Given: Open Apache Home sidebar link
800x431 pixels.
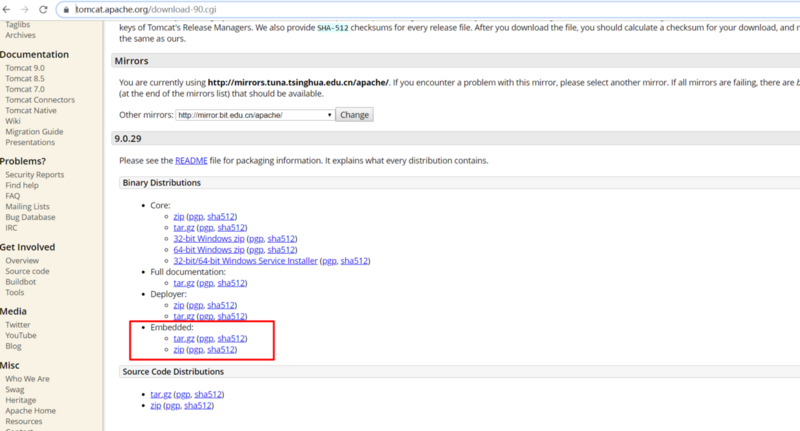Looking at the screenshot, I should tap(31, 411).
